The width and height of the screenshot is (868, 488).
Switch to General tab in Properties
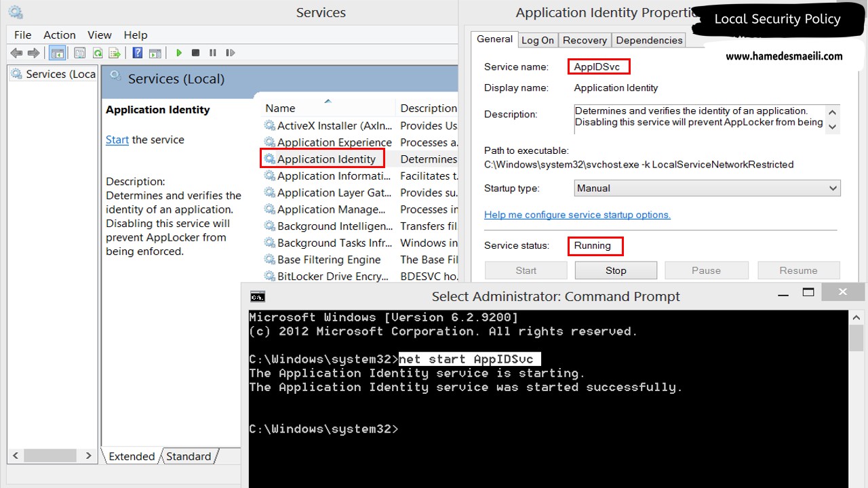coord(494,39)
